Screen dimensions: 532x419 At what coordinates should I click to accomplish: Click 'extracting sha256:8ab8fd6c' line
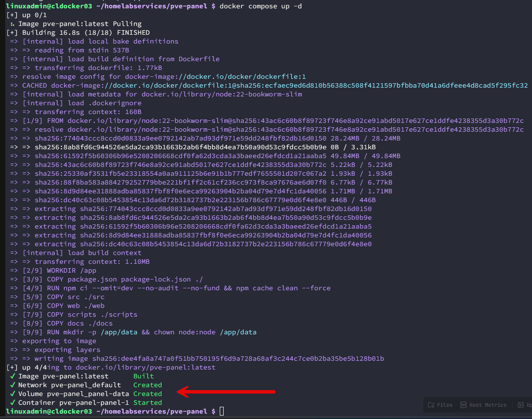coord(191,218)
